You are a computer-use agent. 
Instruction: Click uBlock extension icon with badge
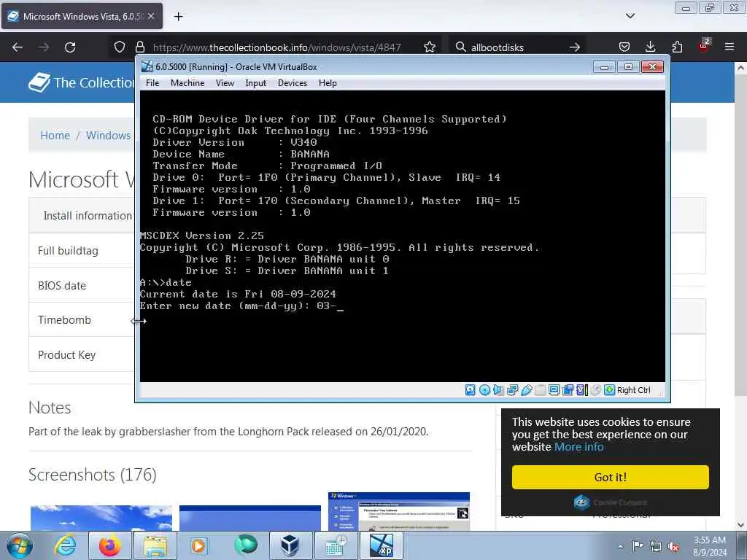[704, 46]
